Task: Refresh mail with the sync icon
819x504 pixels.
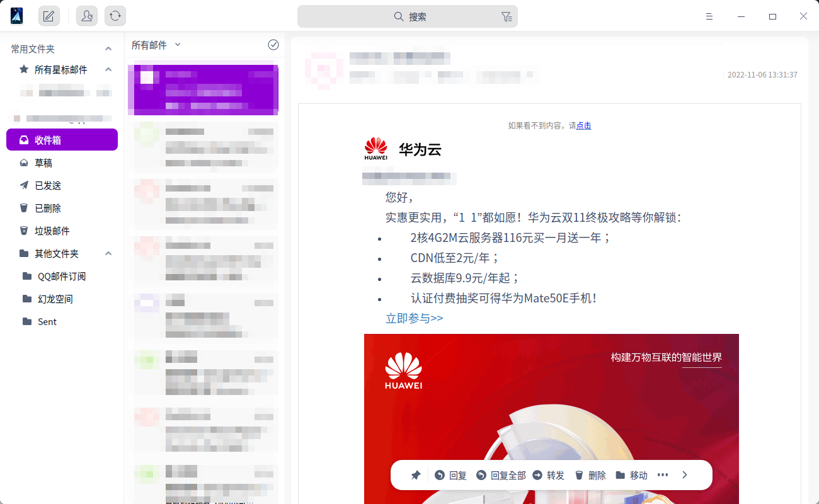Action: [x=115, y=16]
